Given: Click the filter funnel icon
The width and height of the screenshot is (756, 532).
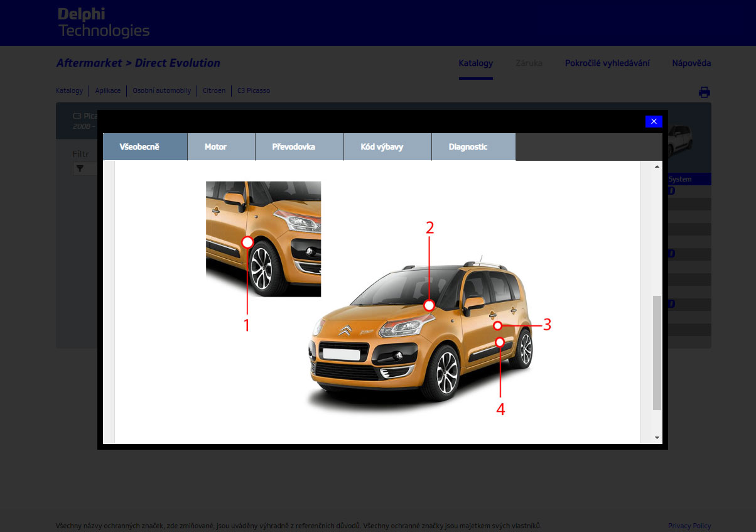Looking at the screenshot, I should click(80, 168).
